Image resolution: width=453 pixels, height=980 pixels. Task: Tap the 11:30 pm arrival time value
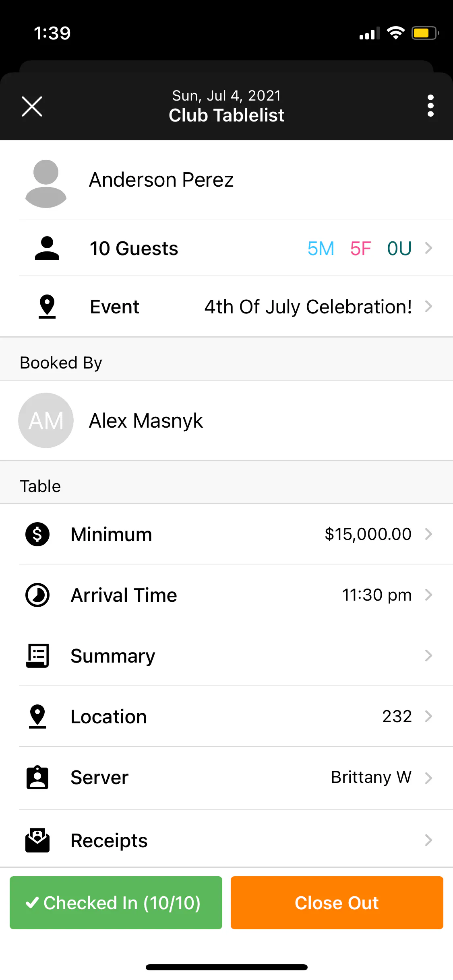click(x=376, y=595)
